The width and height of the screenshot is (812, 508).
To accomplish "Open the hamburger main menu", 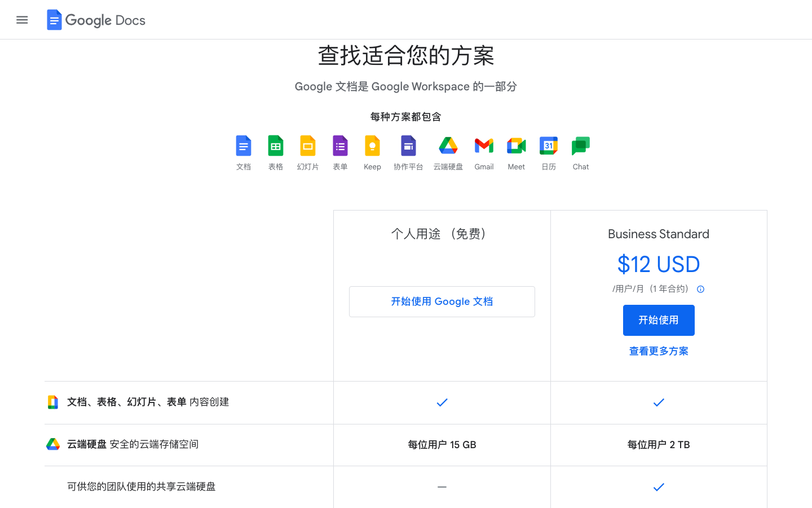I will [x=22, y=20].
